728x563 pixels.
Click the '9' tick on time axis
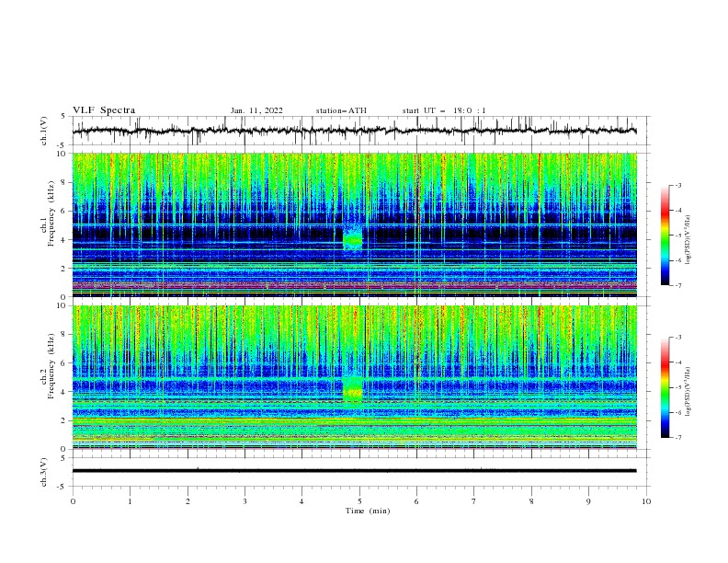pos(588,501)
